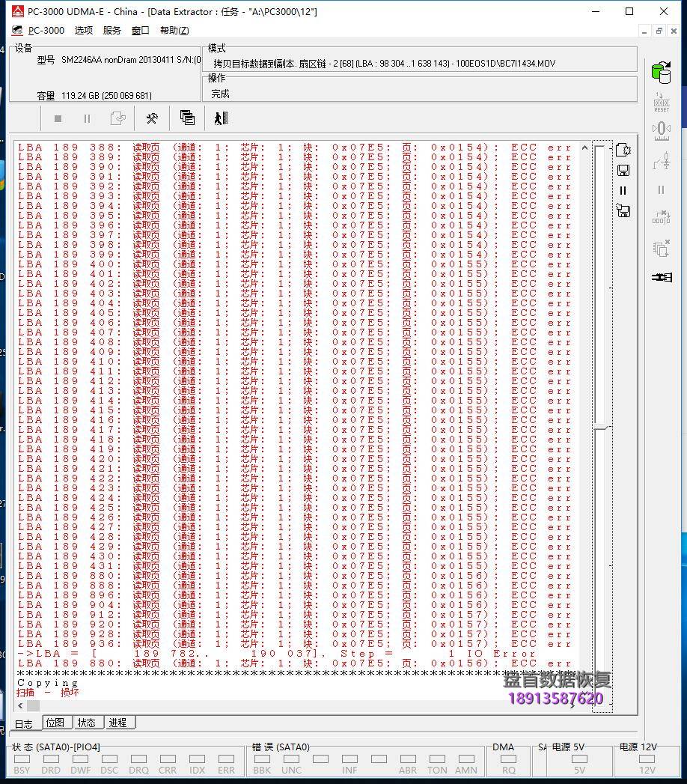Click the 'Copying' log line
The width and height of the screenshot is (687, 784).
[47, 683]
